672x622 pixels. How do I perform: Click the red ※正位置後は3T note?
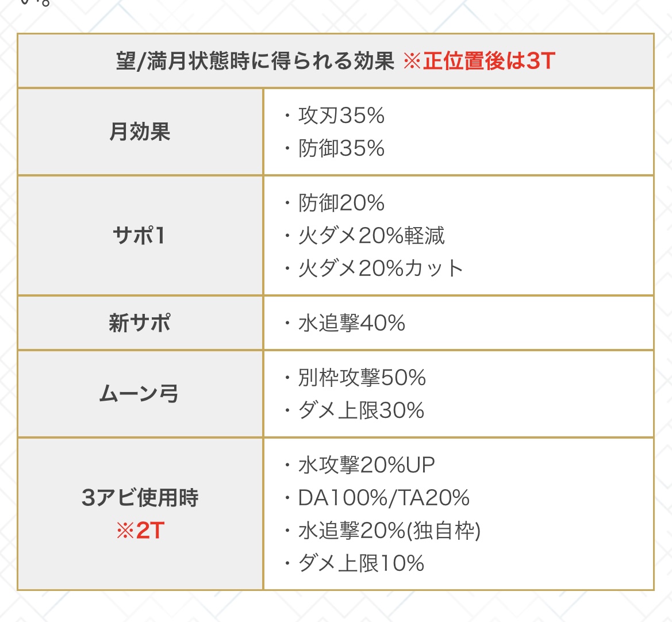tap(478, 62)
